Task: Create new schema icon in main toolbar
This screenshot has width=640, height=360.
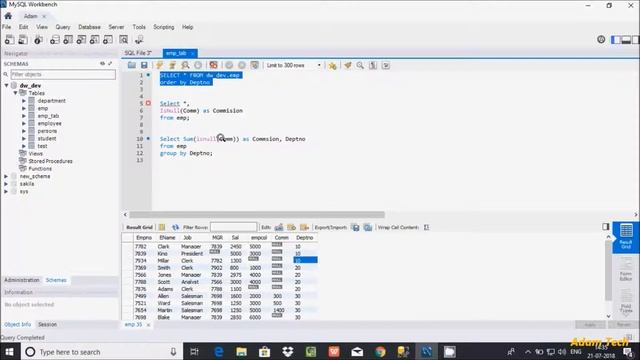Action: tap(55, 40)
